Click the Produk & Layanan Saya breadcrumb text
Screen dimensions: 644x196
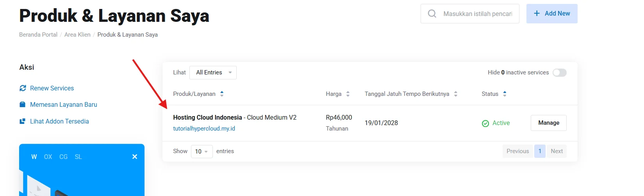tap(128, 35)
